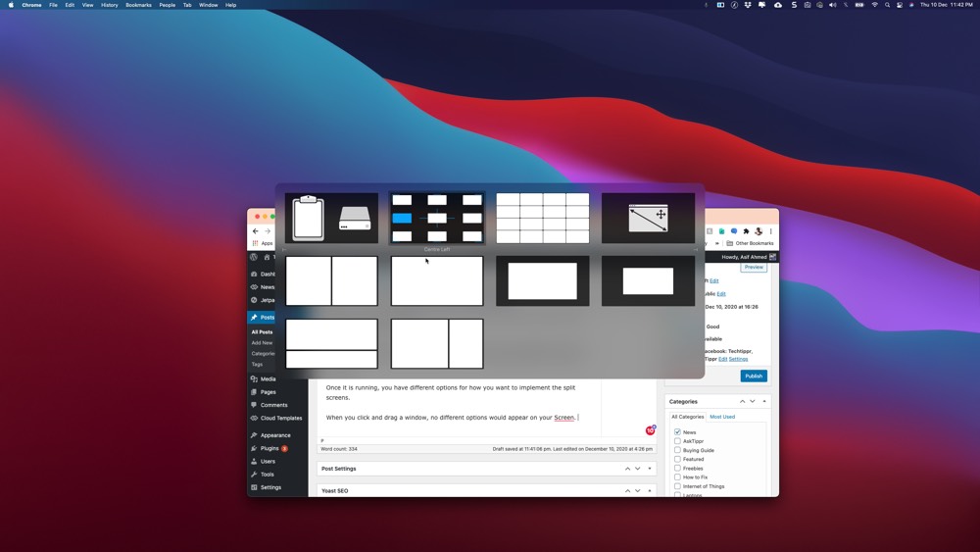The width and height of the screenshot is (980, 552).
Task: Collapse the Post Settings panel triangle
Action: click(650, 469)
